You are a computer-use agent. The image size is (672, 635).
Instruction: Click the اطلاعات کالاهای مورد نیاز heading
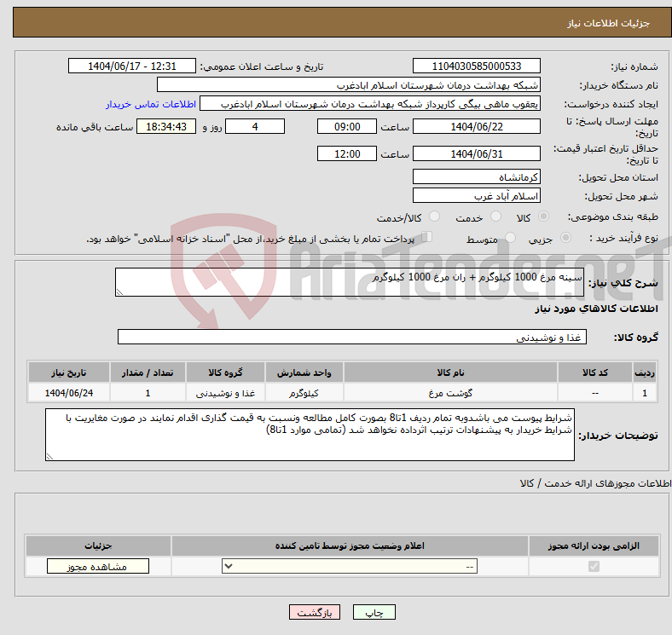(x=596, y=309)
